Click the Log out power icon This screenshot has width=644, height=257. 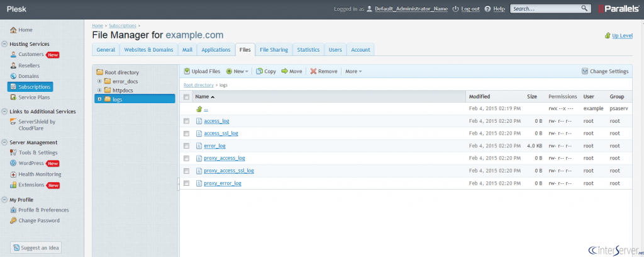[455, 9]
